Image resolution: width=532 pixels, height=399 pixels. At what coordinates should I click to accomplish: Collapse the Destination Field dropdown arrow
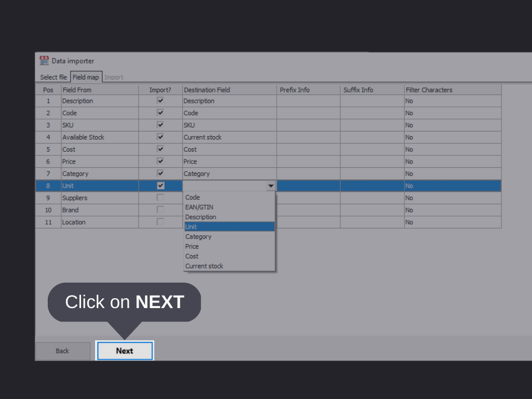[271, 186]
